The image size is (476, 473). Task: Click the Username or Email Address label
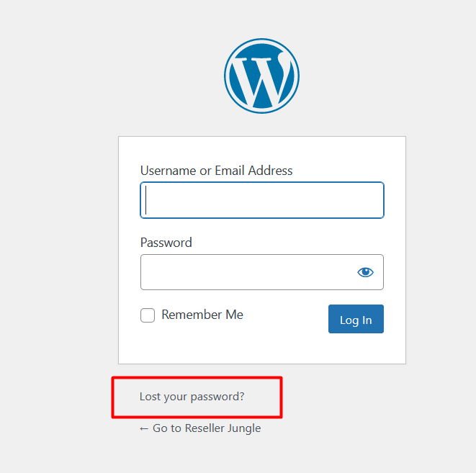217,171
